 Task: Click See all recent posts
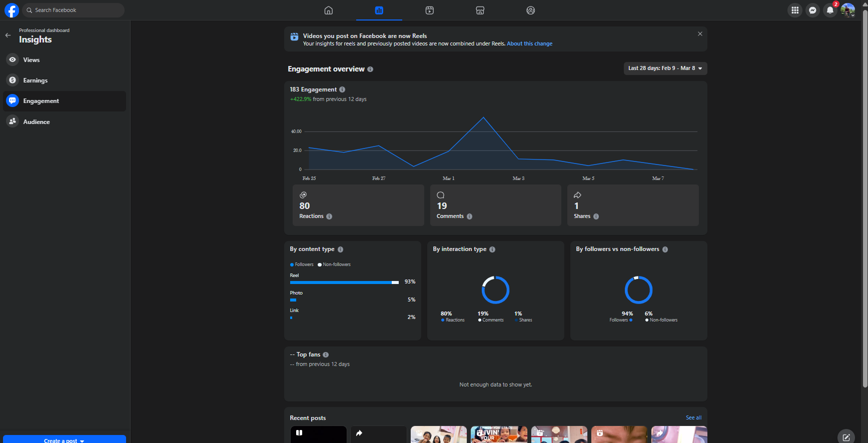(693, 418)
